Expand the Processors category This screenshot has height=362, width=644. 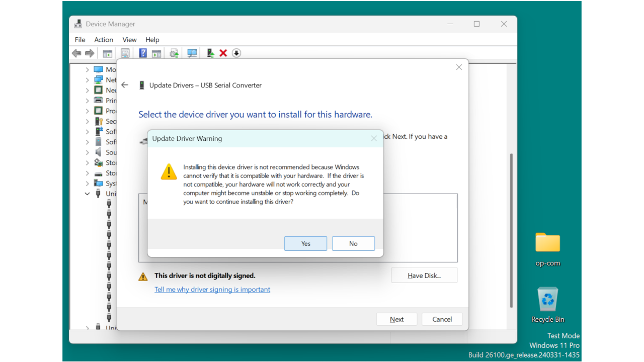tap(87, 111)
